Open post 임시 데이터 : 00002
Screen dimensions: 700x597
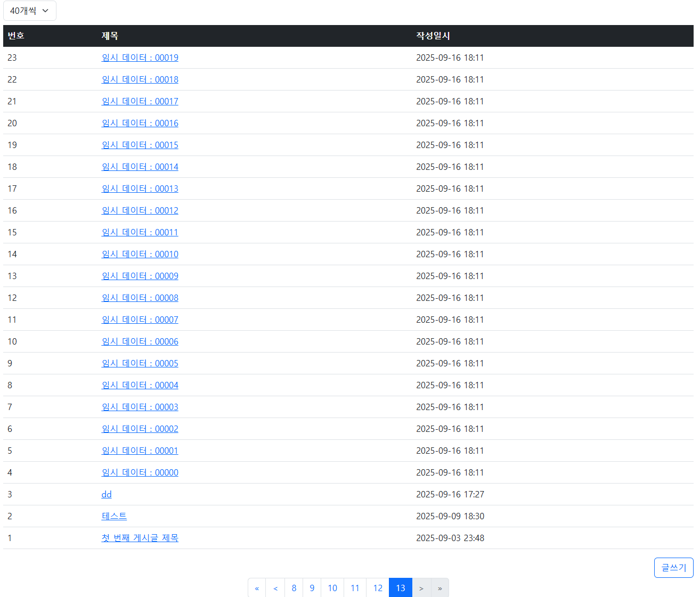(x=140, y=429)
